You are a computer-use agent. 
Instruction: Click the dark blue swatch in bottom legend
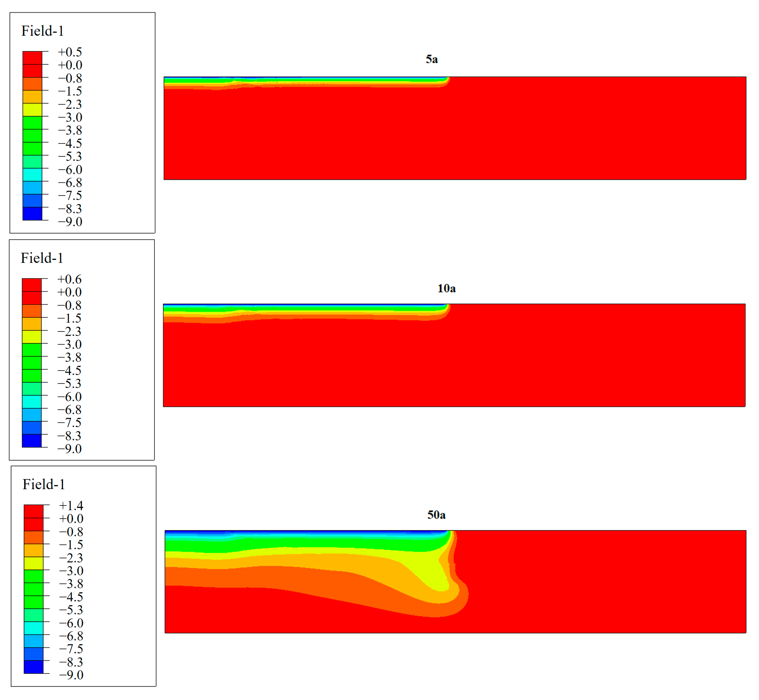34,667
